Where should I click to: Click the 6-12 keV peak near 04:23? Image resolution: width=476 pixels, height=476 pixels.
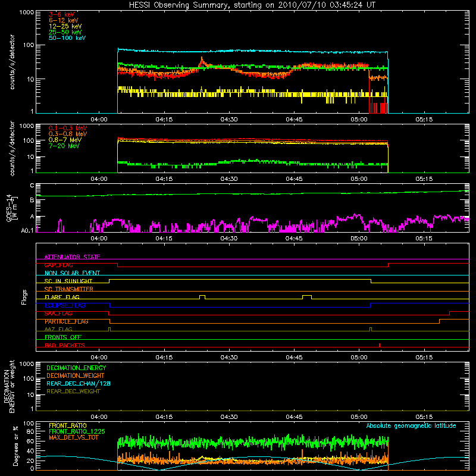click(202, 59)
